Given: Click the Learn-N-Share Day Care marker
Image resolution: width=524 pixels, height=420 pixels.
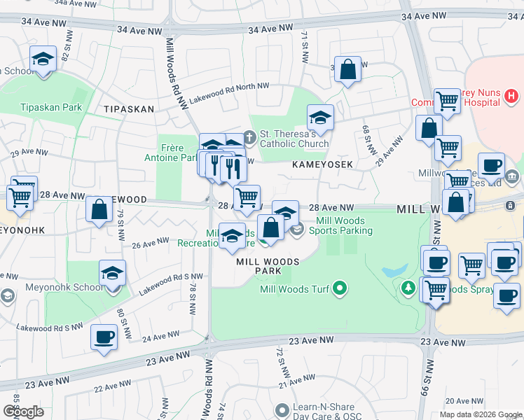Looking at the screenshot, I should point(282,409).
